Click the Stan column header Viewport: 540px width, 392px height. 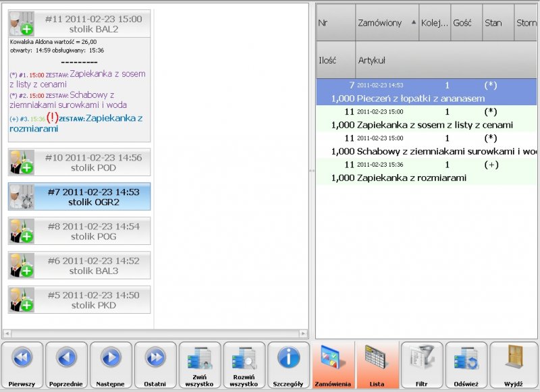pyautogui.click(x=497, y=23)
